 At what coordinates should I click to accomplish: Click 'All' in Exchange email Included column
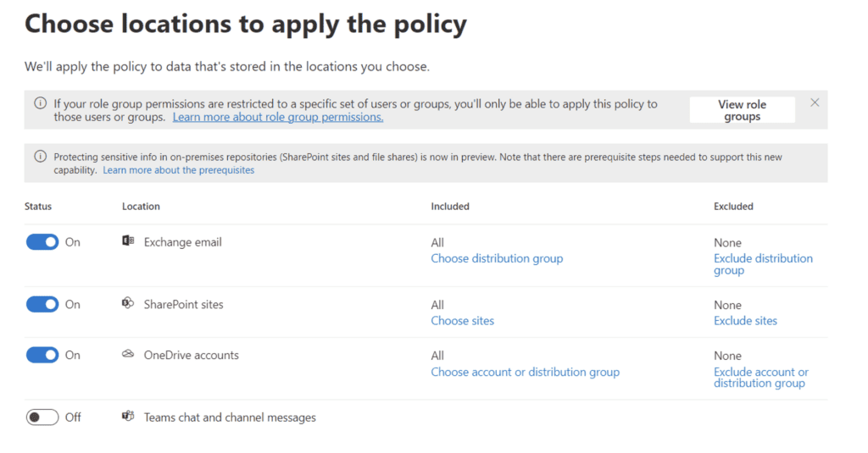pyautogui.click(x=437, y=243)
